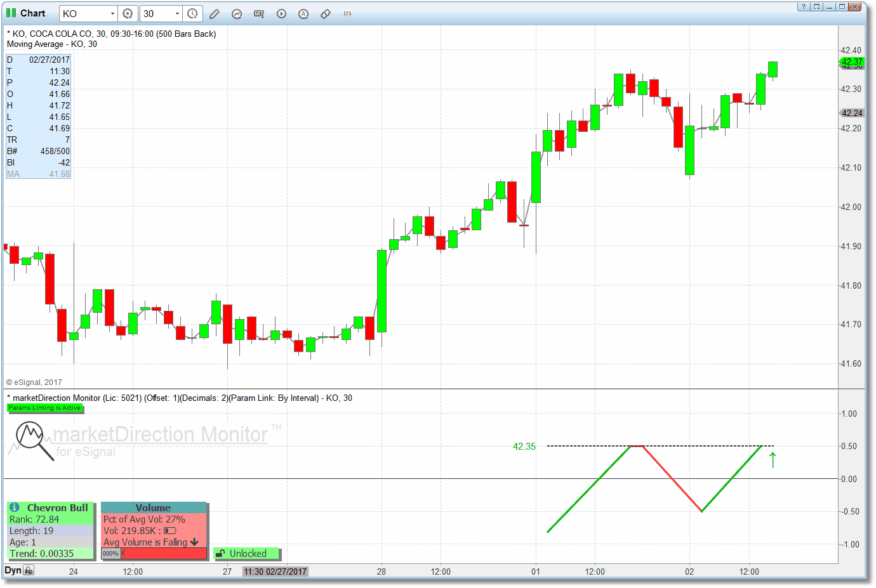The width and height of the screenshot is (876, 588).
Task: Open the GET data toolbar icon
Action: [x=259, y=13]
